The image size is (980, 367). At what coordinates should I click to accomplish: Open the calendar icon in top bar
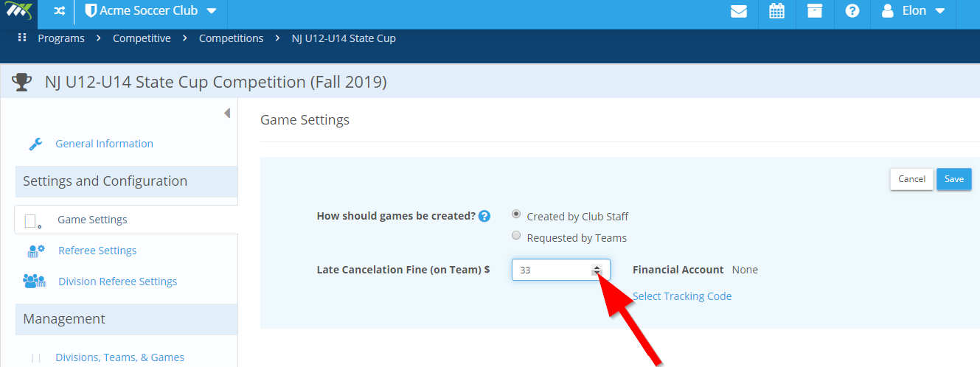coord(776,11)
